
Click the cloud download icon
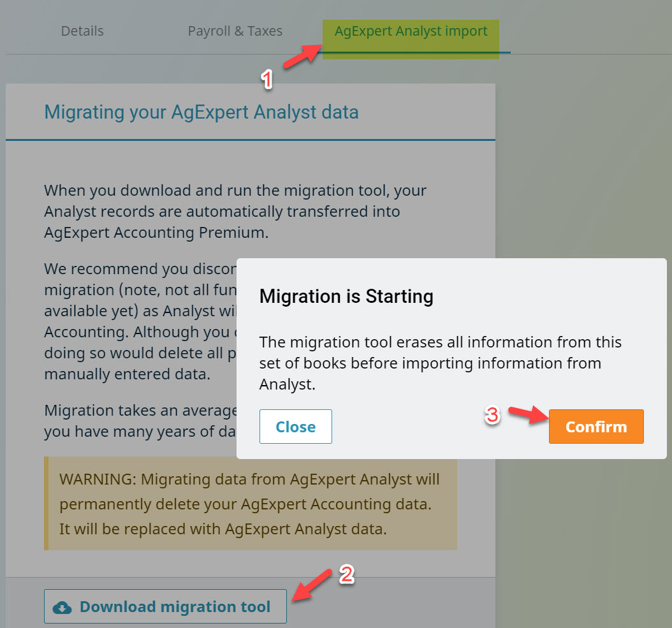(x=62, y=607)
